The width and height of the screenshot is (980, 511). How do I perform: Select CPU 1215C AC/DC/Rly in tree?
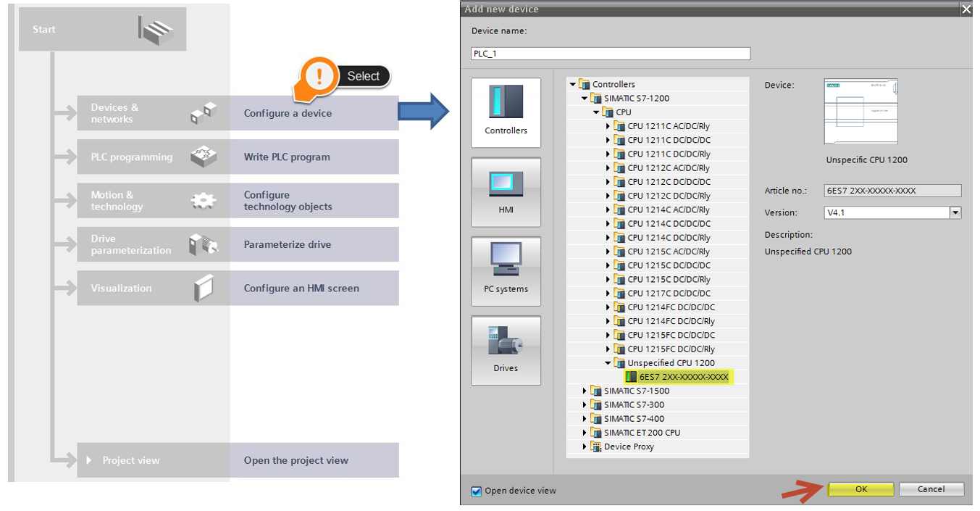(x=669, y=252)
